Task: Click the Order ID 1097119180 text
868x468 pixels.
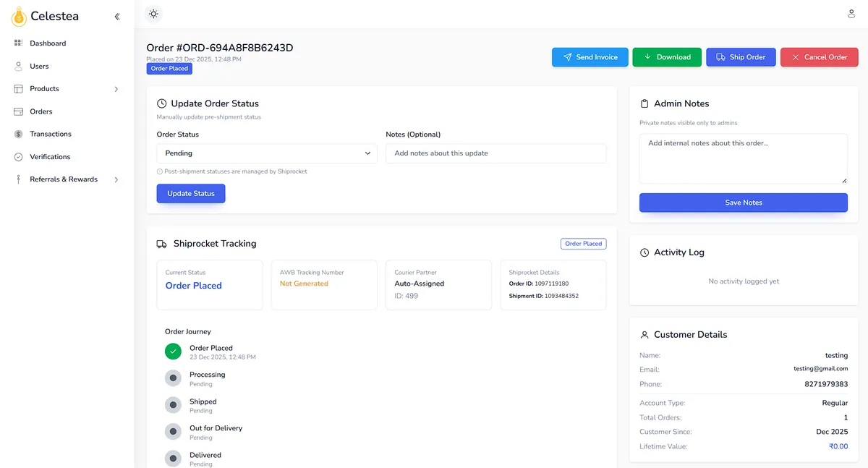Action: tap(539, 284)
